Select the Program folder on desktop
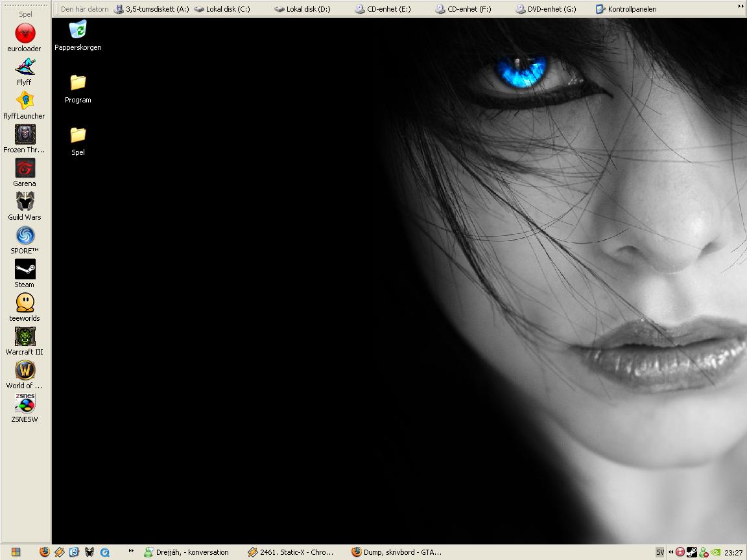The width and height of the screenshot is (747, 560). coord(78,89)
